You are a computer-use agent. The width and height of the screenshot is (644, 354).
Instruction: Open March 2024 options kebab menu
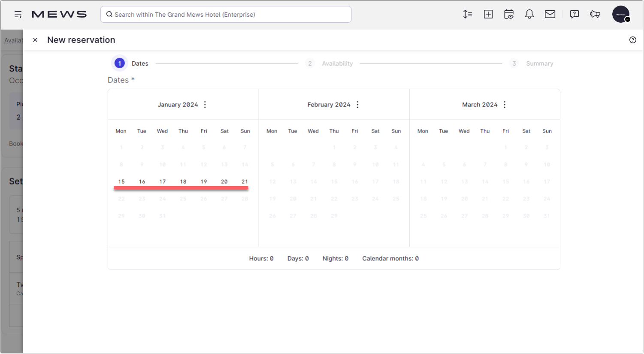(505, 105)
